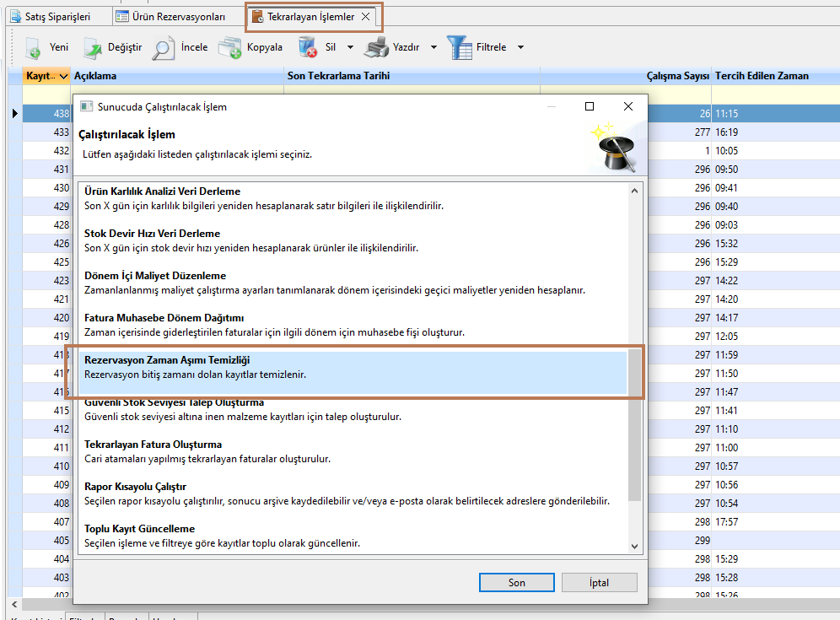Choose Tekrarlayan Fatura Oluşturma from the list
840x620 pixels.
(153, 445)
